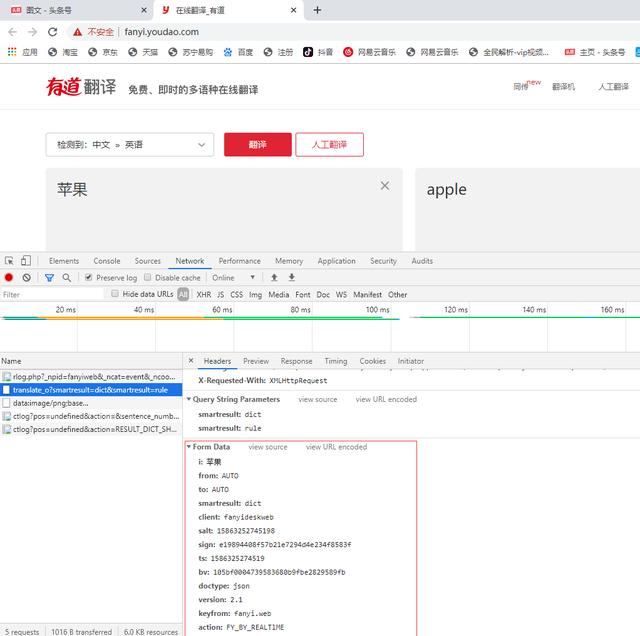The image size is (640, 636).
Task: Open the Douyin bookmark icon
Action: tap(308, 52)
